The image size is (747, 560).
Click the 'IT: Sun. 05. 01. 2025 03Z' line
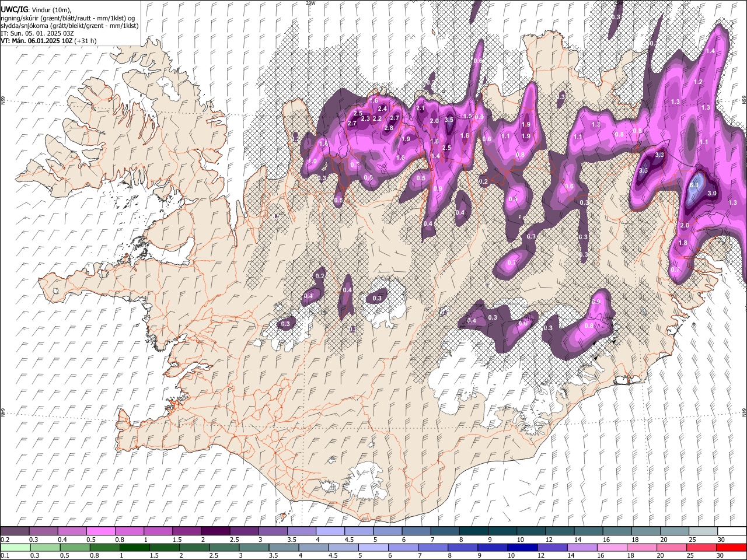pyautogui.click(x=37, y=33)
